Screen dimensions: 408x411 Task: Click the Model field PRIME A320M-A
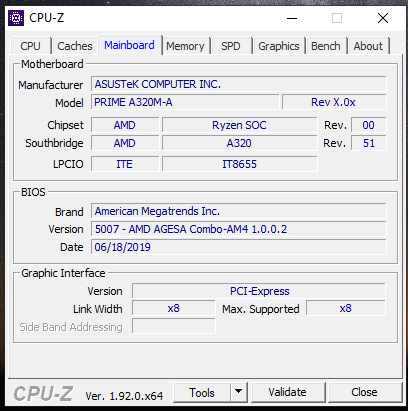tap(185, 102)
